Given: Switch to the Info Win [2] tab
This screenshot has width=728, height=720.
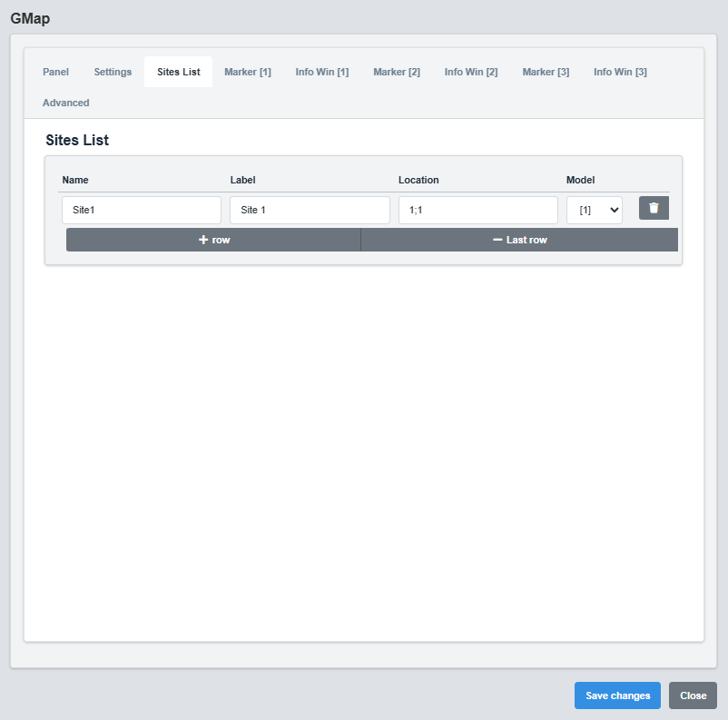Looking at the screenshot, I should coord(470,72).
